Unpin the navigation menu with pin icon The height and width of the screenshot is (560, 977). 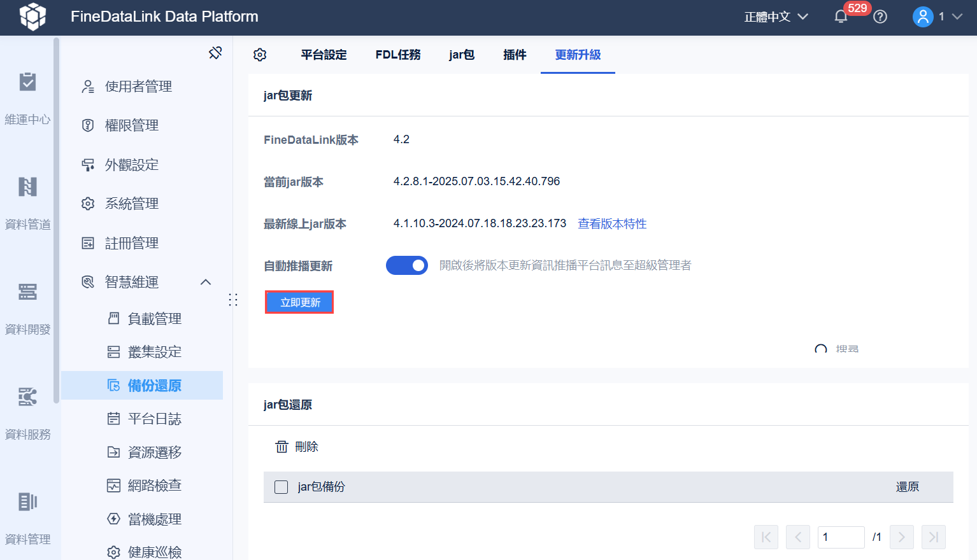(x=215, y=53)
